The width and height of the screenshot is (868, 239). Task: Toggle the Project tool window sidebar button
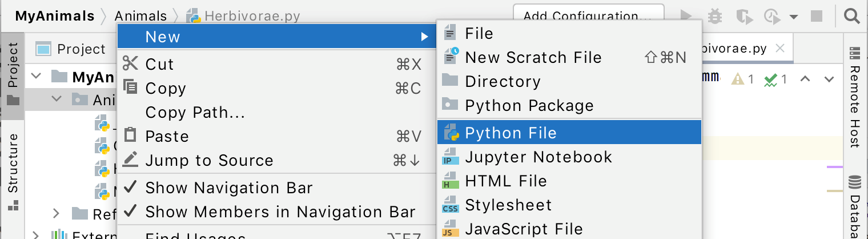(x=13, y=74)
